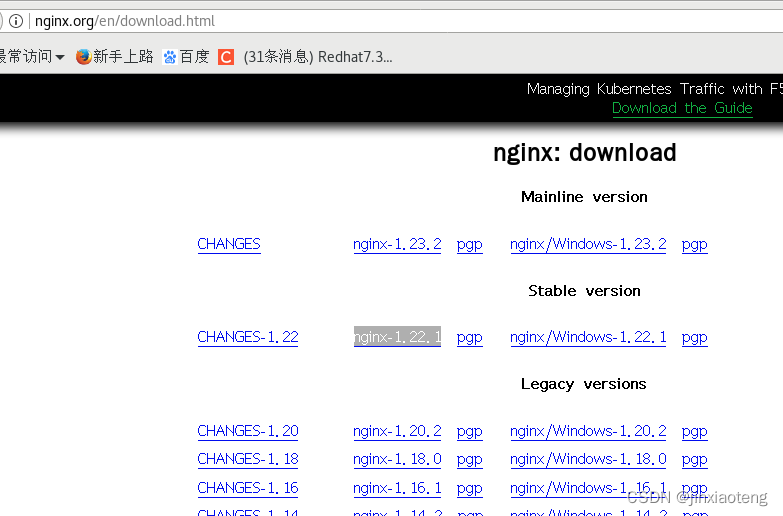The width and height of the screenshot is (783, 516).
Task: Download nginx/Windows-1.22.1
Action: click(588, 337)
